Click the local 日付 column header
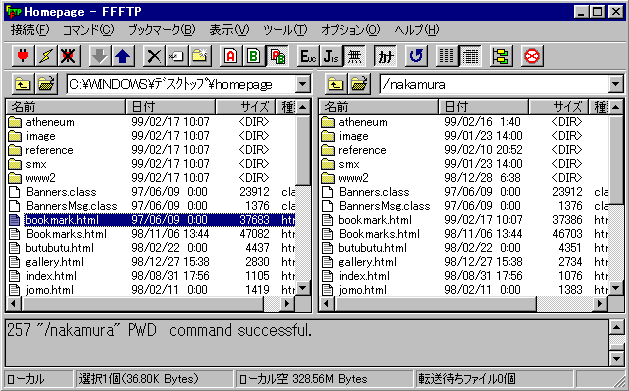 (170, 107)
